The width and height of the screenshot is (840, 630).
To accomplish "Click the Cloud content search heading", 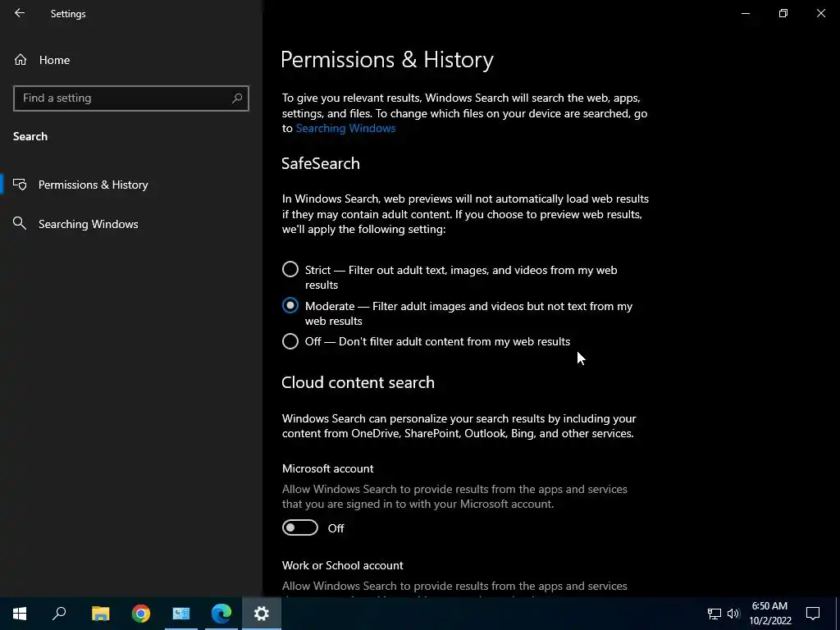I will click(358, 382).
